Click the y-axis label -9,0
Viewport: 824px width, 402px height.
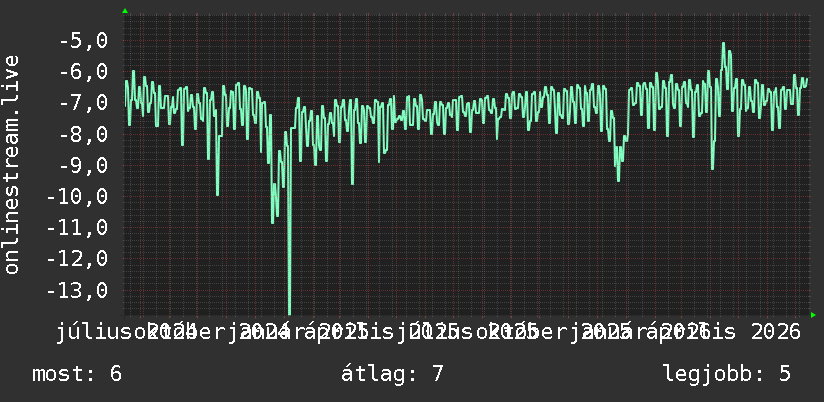tap(83, 165)
